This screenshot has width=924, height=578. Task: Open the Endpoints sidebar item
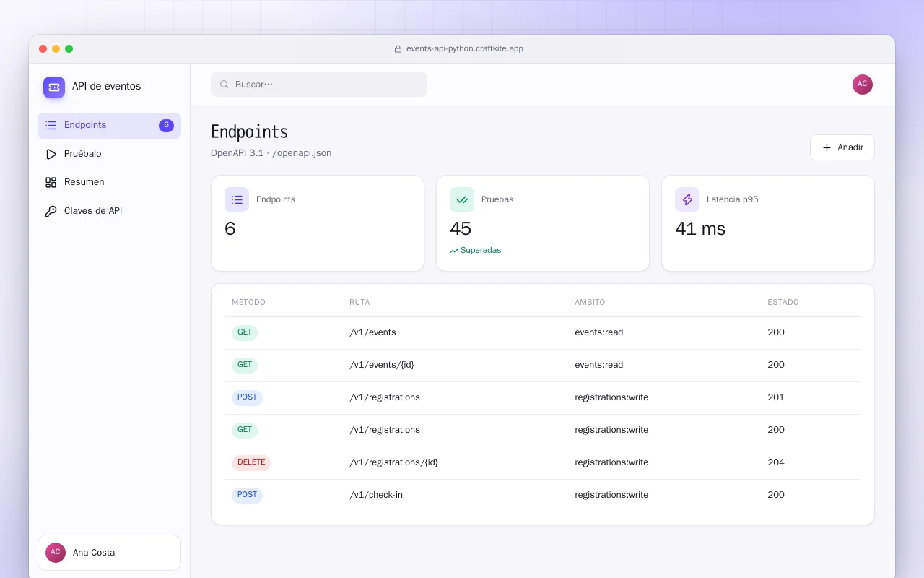click(x=109, y=125)
